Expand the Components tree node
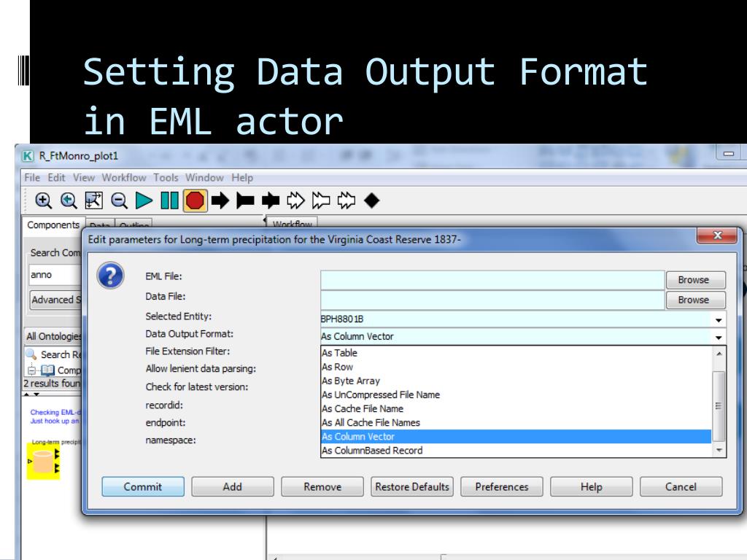Screen dimensions: 747x560 point(31,370)
